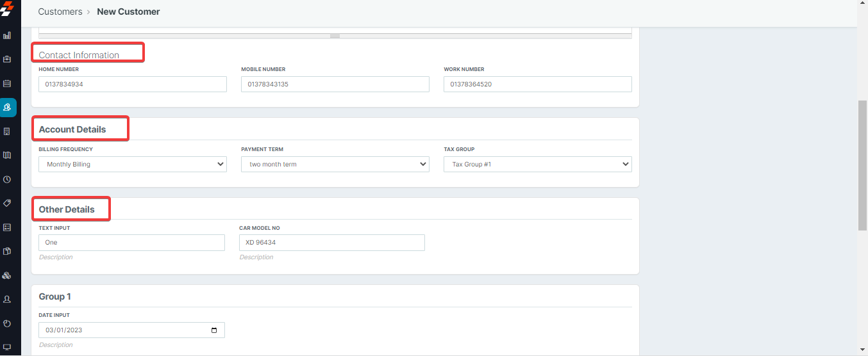
Task: Expand the Billing Frequency dropdown
Action: pyautogui.click(x=133, y=165)
